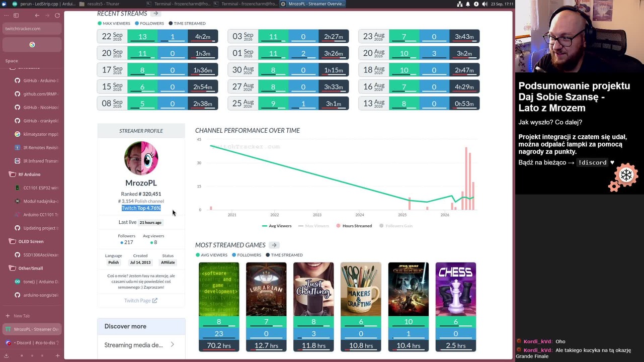The height and width of the screenshot is (362, 644).
Task: Toggle Avg Viewers chart legend
Action: 277,226
